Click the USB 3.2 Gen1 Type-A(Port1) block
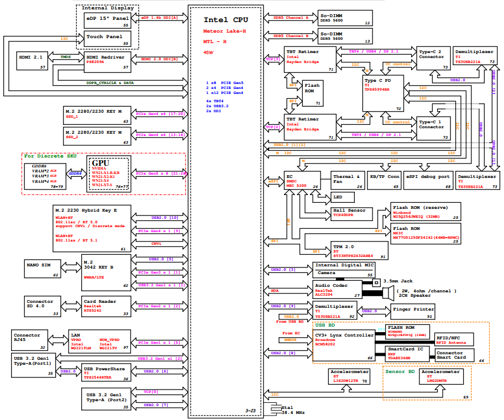This screenshot has height=420, width=504. [x=33, y=365]
